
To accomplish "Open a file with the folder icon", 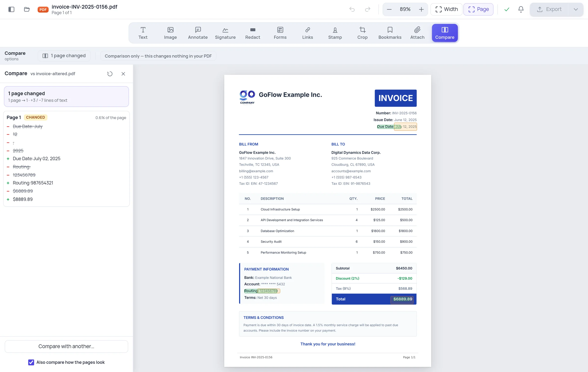I will click(x=27, y=9).
